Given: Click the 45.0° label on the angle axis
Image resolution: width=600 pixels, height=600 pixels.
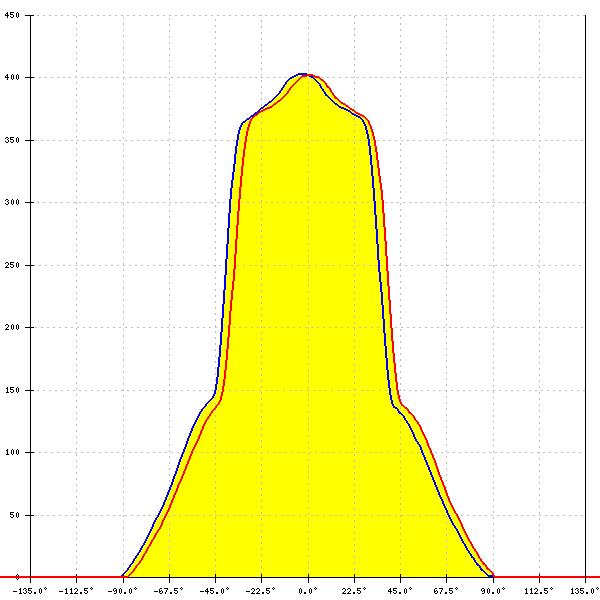Looking at the screenshot, I should pyautogui.click(x=400, y=591).
